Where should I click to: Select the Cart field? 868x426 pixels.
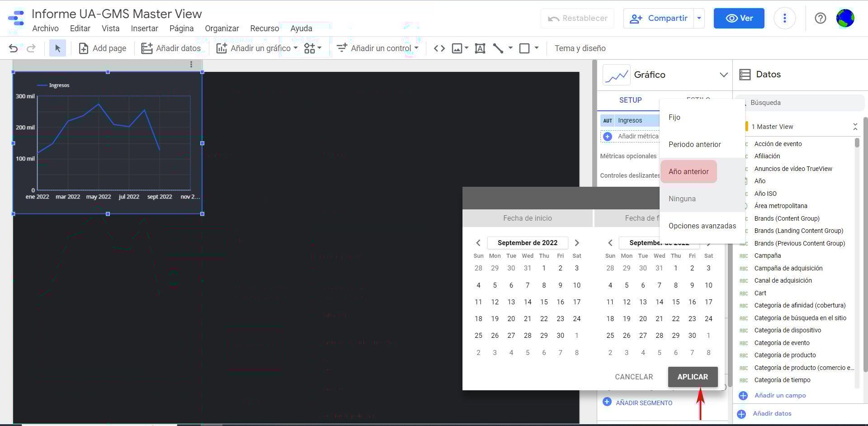[760, 293]
